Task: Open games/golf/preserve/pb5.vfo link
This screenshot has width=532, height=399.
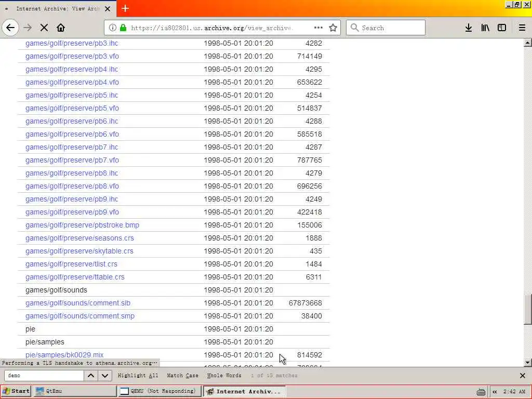Action: pyautogui.click(x=72, y=108)
